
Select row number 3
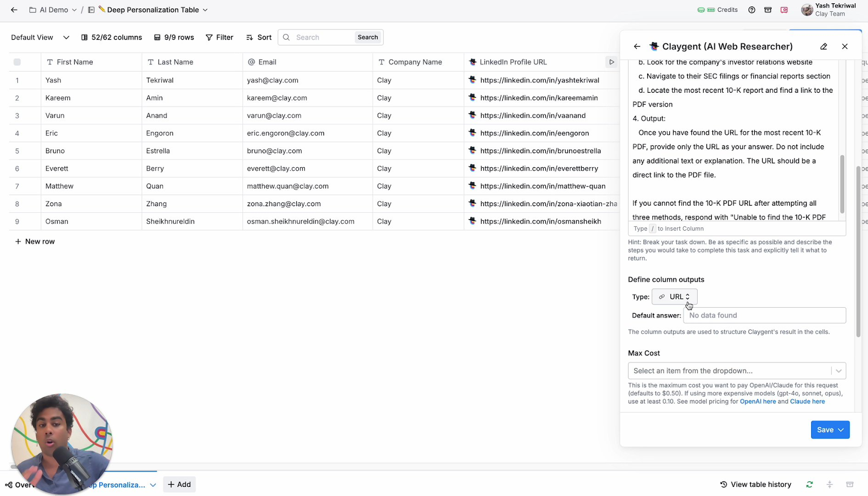point(17,116)
